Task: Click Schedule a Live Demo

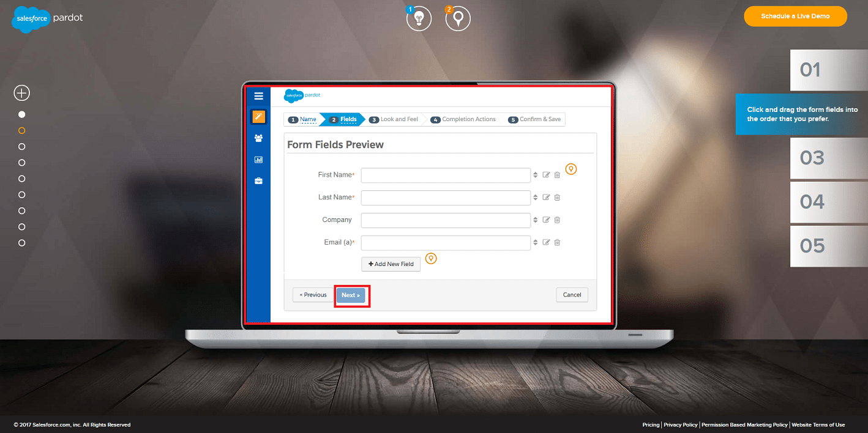Action: [796, 17]
